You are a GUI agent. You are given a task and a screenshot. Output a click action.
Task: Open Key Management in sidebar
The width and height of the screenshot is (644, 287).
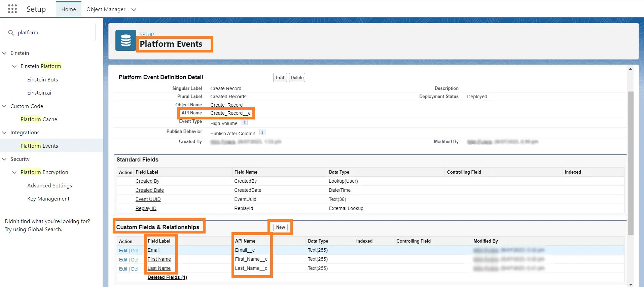point(48,199)
